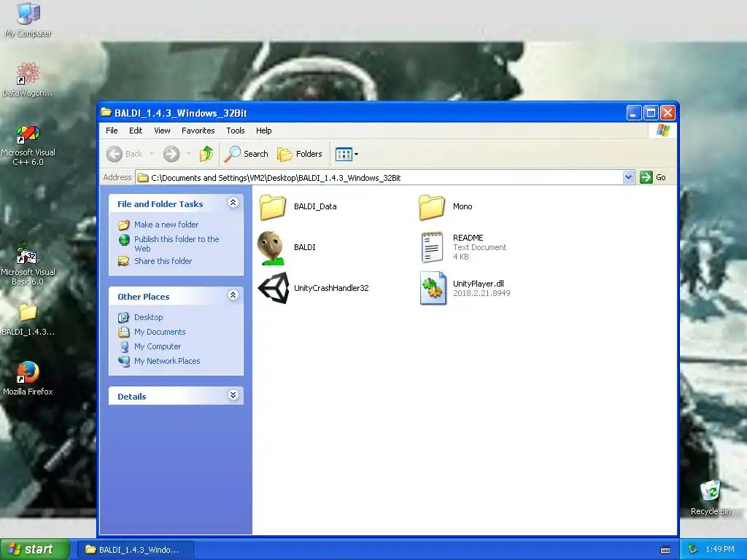Click the README file name text
Viewport: 747px width, 560px height.
[468, 238]
